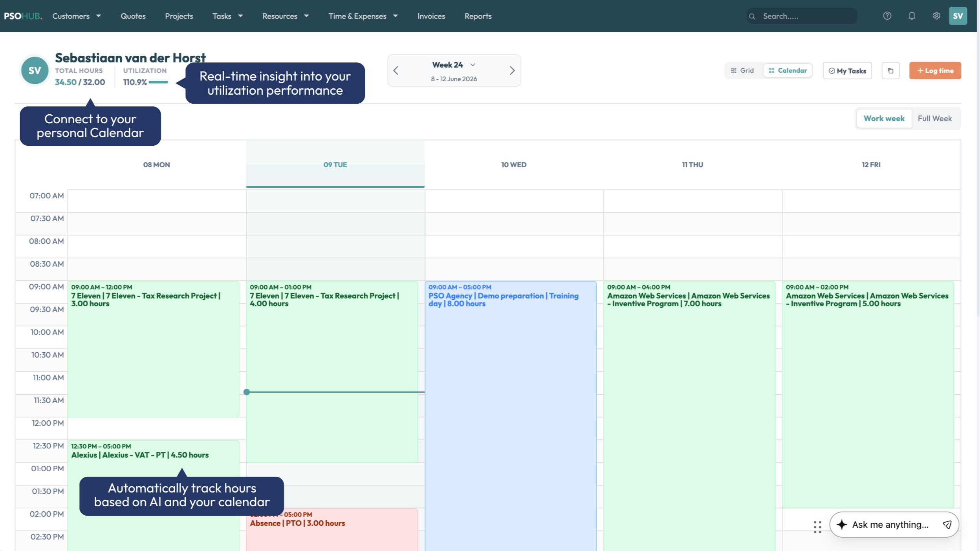Open the Week 24 dropdown
Viewport: 980px width, 551px height.
coord(454,65)
